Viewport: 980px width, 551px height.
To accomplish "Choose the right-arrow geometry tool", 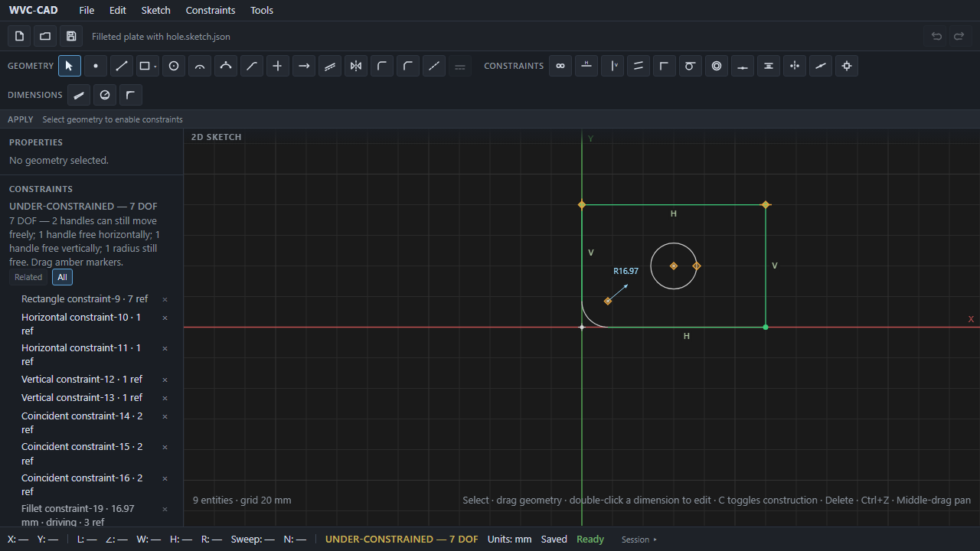I will tap(304, 66).
